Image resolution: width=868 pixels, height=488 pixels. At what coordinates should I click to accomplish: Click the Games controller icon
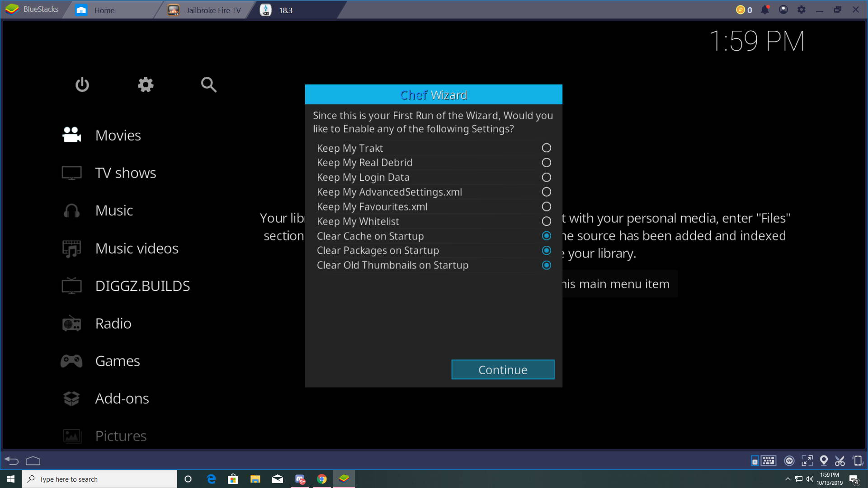(71, 361)
